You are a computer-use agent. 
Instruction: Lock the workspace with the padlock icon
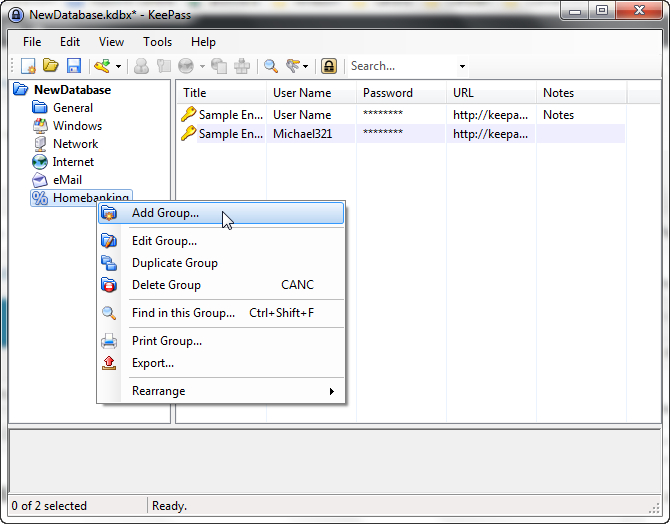[x=328, y=66]
